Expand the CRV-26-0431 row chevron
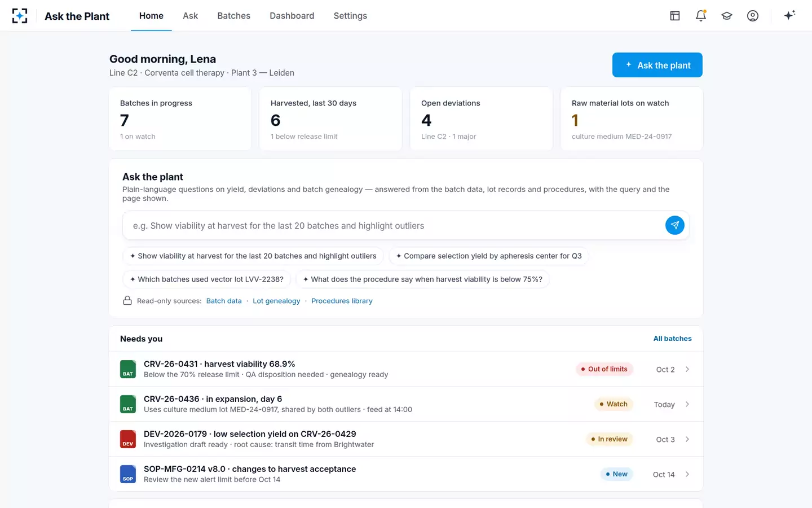This screenshot has height=508, width=812. (x=687, y=369)
